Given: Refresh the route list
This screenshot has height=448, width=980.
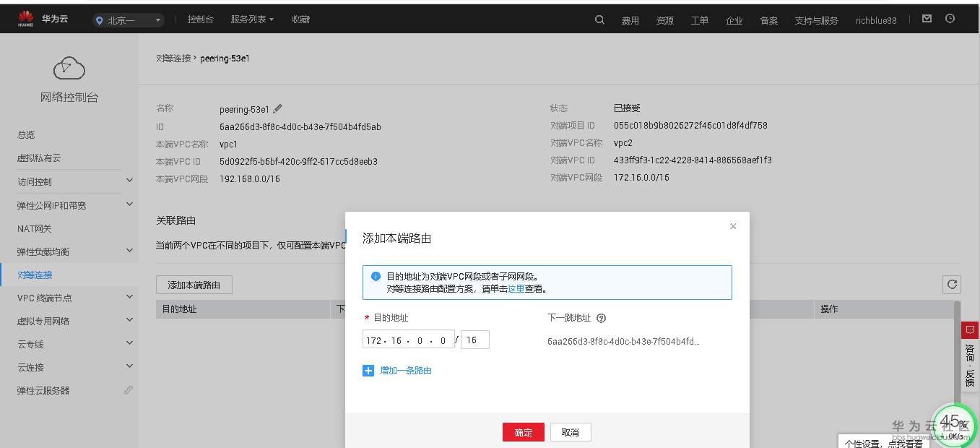Looking at the screenshot, I should 952,284.
